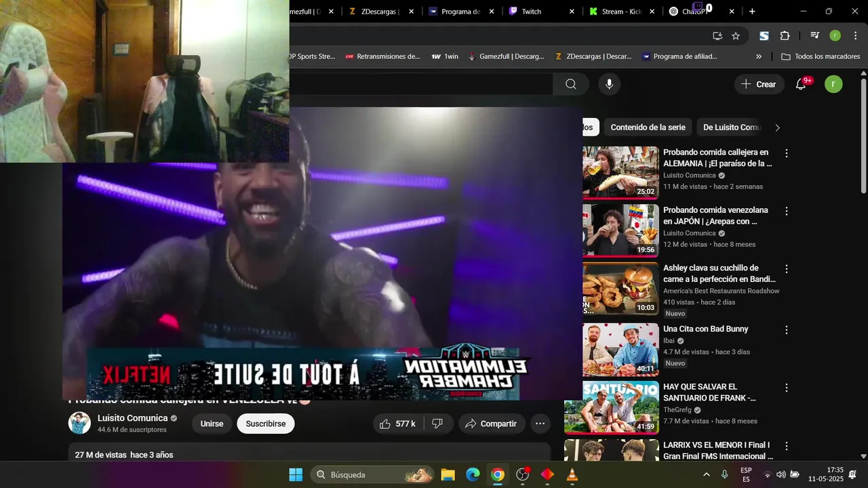The height and width of the screenshot is (488, 868).
Task: Bookmark this page with the star icon
Action: 736,36
